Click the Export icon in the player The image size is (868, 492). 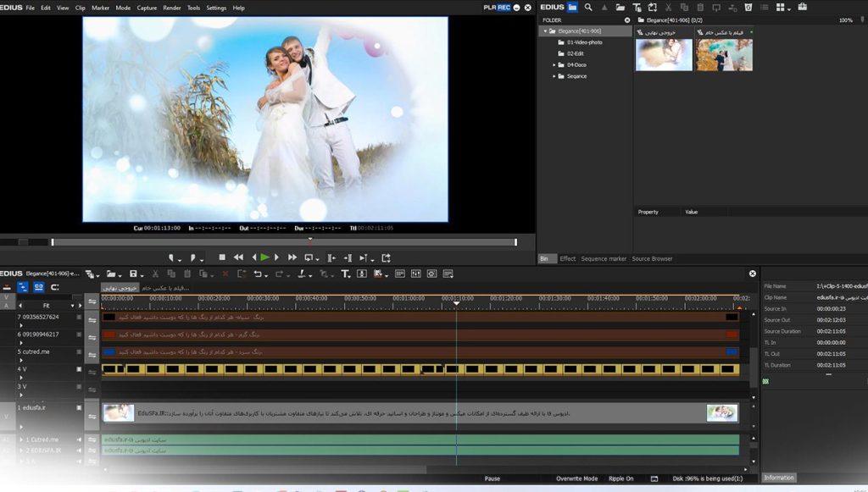click(386, 257)
